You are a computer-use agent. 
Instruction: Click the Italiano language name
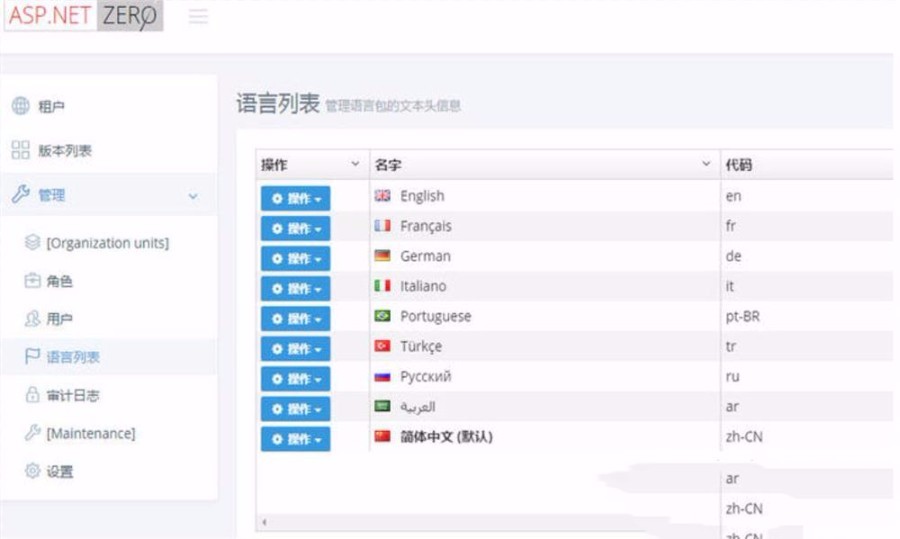coord(423,286)
